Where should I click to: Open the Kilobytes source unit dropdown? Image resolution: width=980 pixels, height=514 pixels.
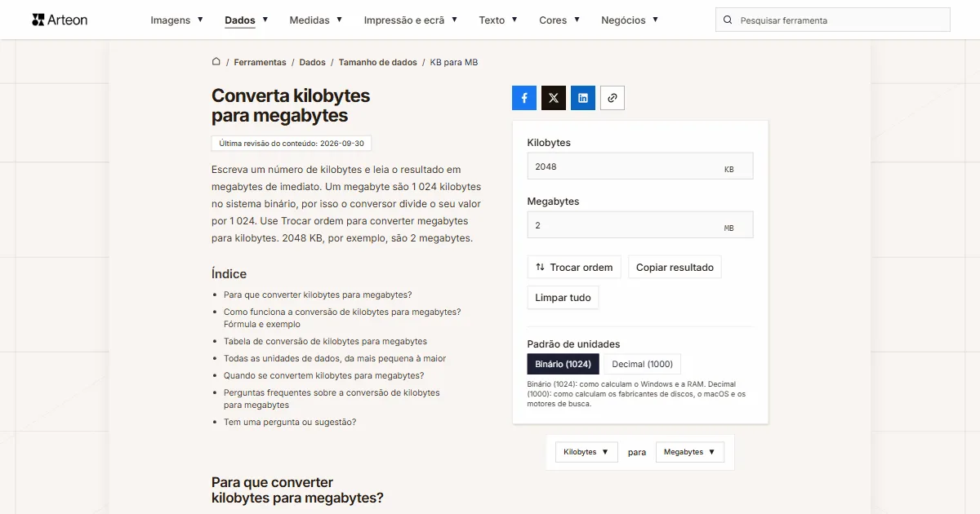[x=586, y=452]
